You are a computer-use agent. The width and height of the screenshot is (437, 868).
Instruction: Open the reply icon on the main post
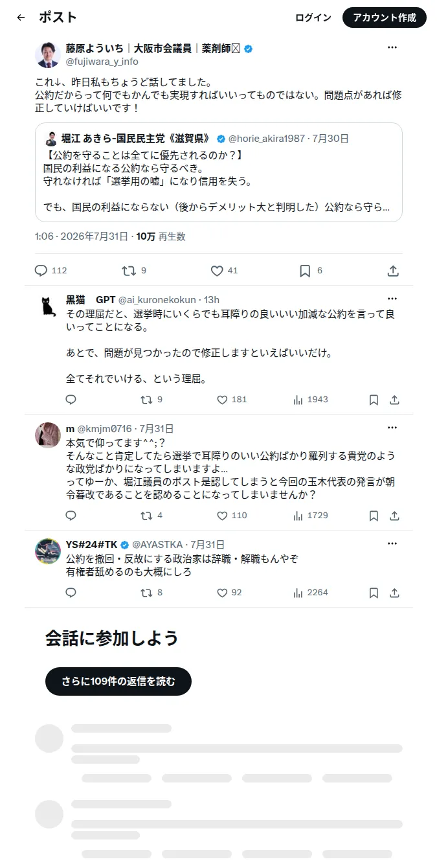[x=41, y=271]
